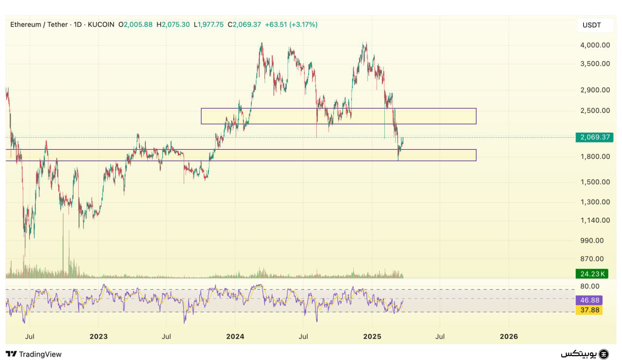Select the purple 46.88 RSI value label
Screen dimensions: 622x364
click(588, 300)
